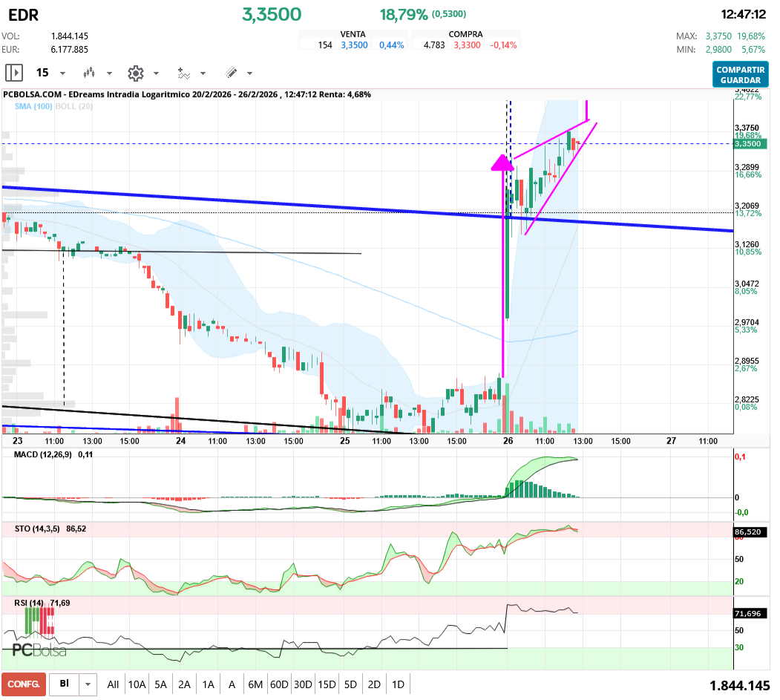The width and height of the screenshot is (780, 700).
Task: Click the EUR value 6.177.885
Action: (x=70, y=50)
